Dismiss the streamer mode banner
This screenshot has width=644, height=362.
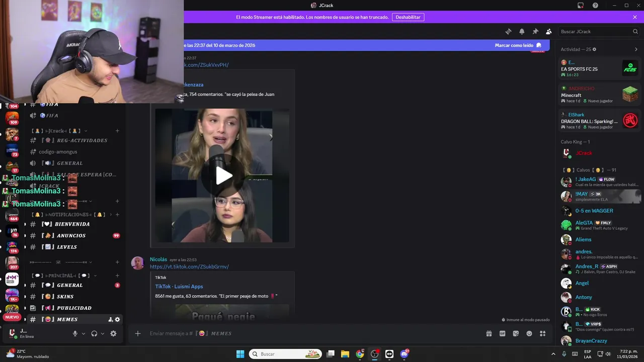click(635, 17)
